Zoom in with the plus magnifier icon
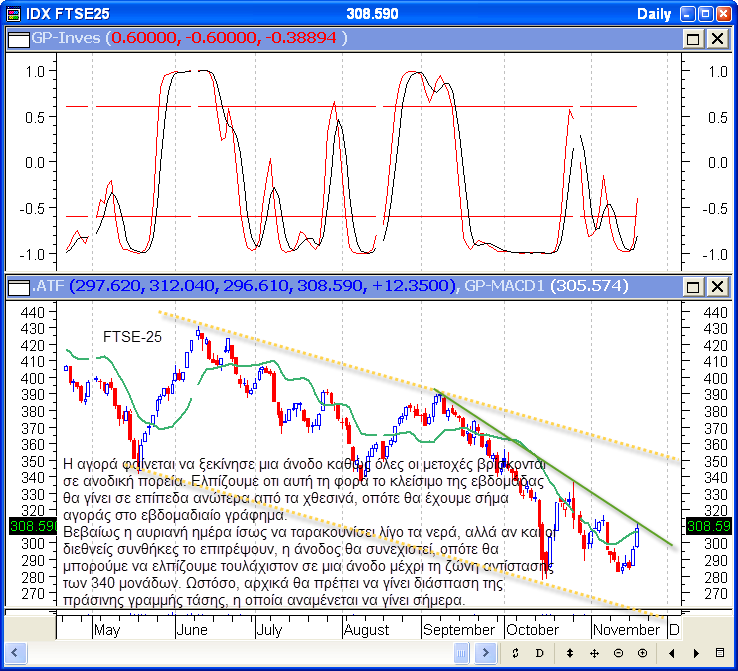Screen dimensions: 738x671 pyautogui.click(x=641, y=653)
